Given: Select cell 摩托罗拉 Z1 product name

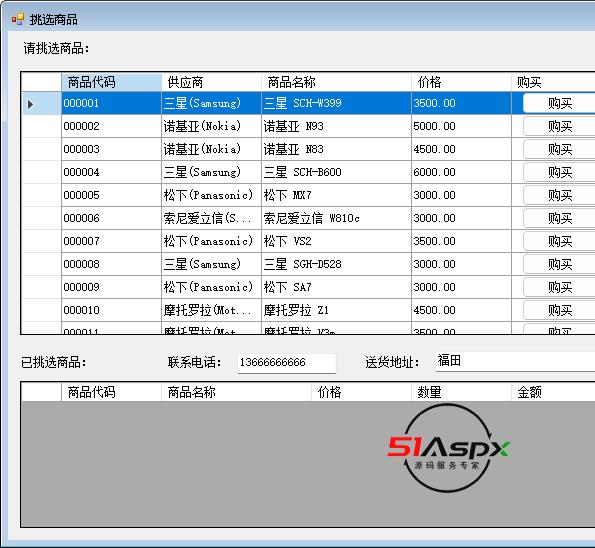Looking at the screenshot, I should tap(336, 310).
